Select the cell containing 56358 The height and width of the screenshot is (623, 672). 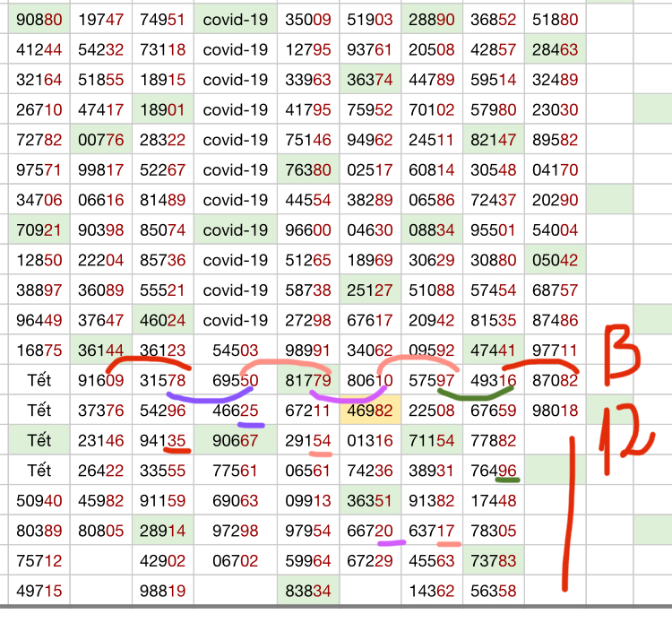[493, 592]
